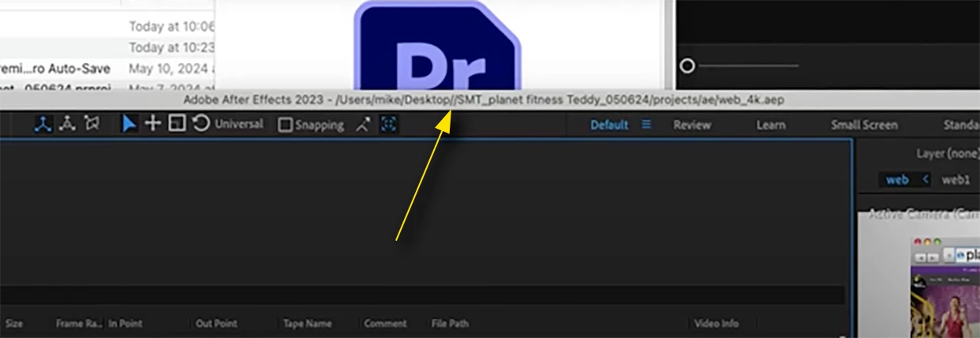This screenshot has width=980, height=338.
Task: Toggle the snap-to-collapsed-comps icon after Snapping
Action: point(388,124)
